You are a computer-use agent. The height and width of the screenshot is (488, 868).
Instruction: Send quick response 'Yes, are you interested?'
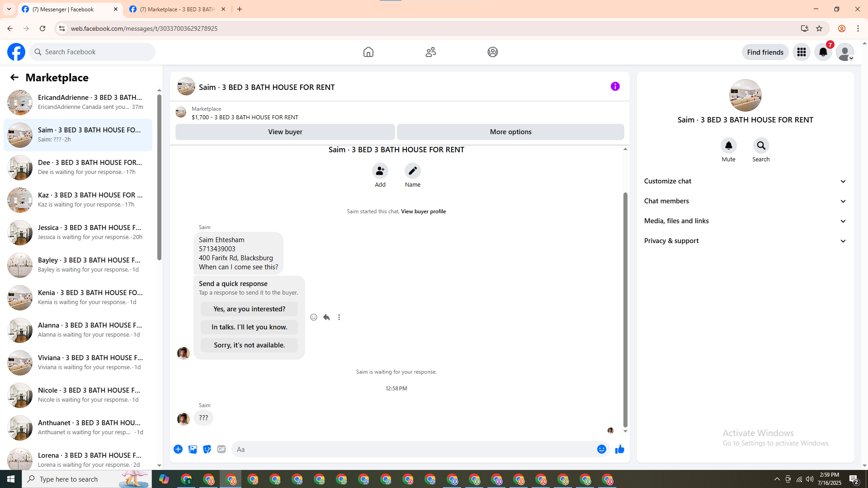(249, 309)
